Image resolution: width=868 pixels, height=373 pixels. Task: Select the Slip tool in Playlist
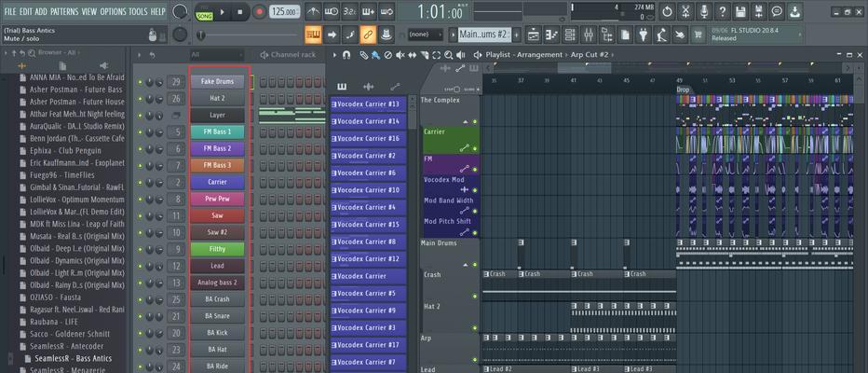click(412, 55)
